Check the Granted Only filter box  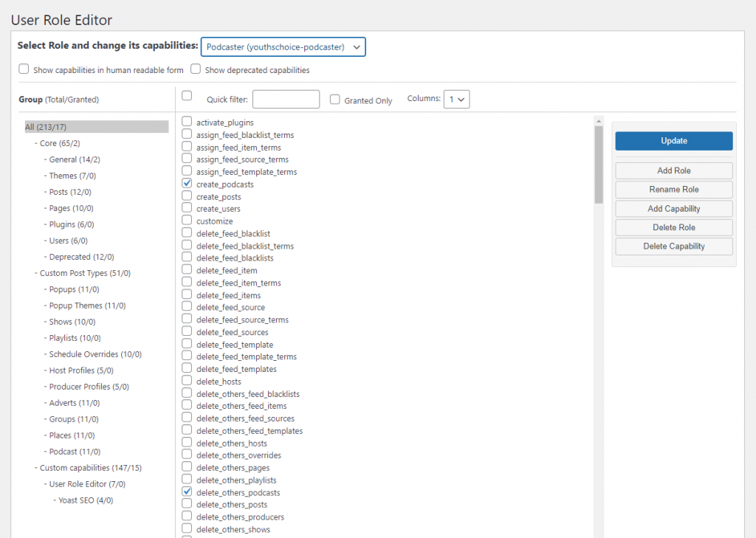tap(335, 100)
